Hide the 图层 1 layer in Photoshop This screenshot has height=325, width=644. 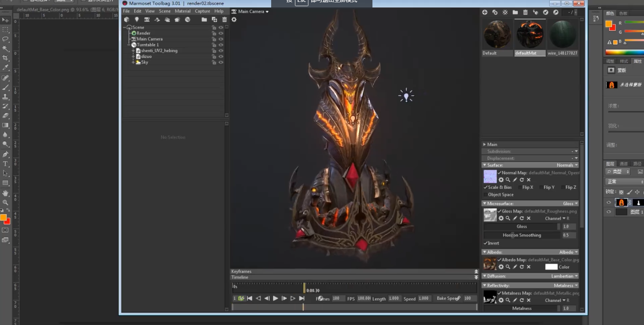coord(609,212)
